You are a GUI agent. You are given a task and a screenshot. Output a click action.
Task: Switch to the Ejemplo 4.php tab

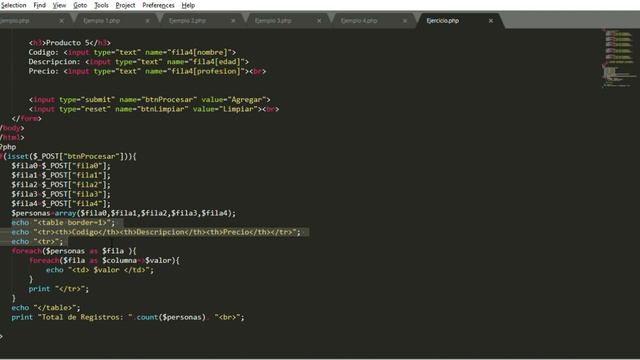point(359,20)
